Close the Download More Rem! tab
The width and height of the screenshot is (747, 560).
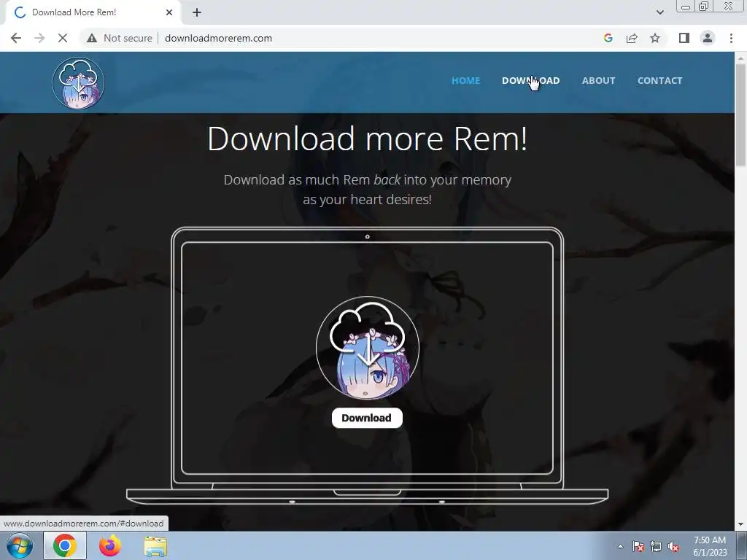pos(169,12)
